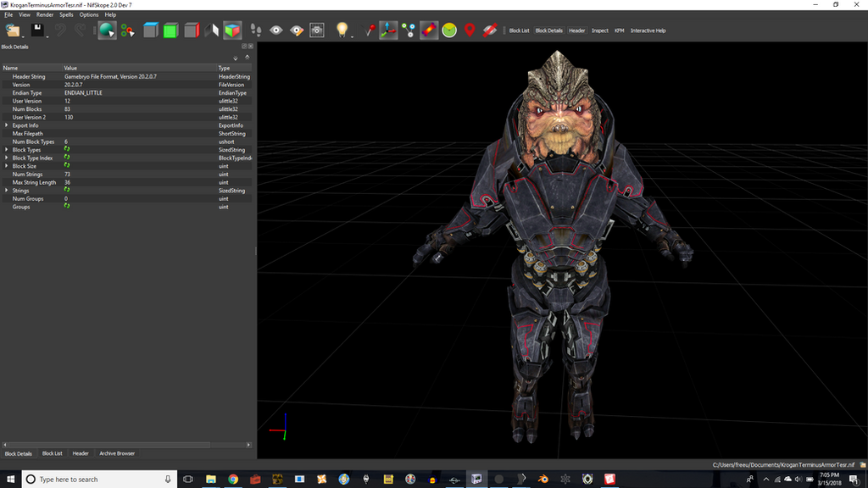Click Inspect toolbar button

pos(599,31)
